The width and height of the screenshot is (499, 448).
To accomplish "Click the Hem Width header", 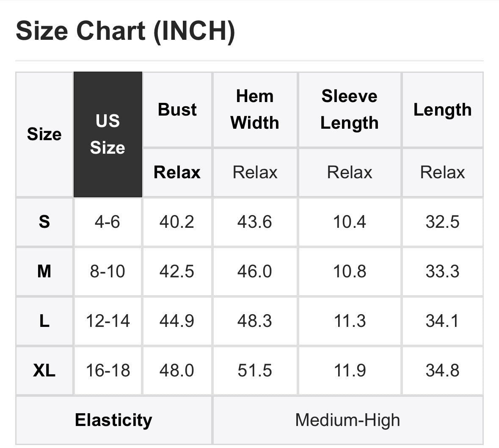I will [x=255, y=110].
